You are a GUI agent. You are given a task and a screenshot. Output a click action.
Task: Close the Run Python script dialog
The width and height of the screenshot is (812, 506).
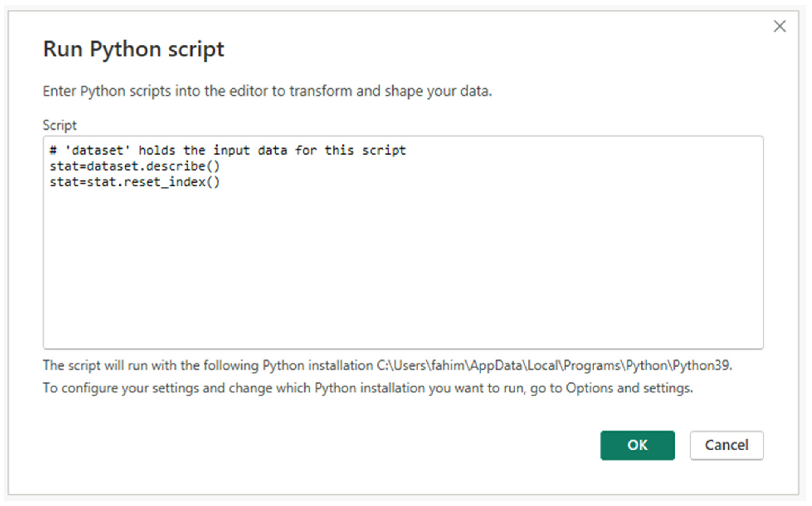779,26
